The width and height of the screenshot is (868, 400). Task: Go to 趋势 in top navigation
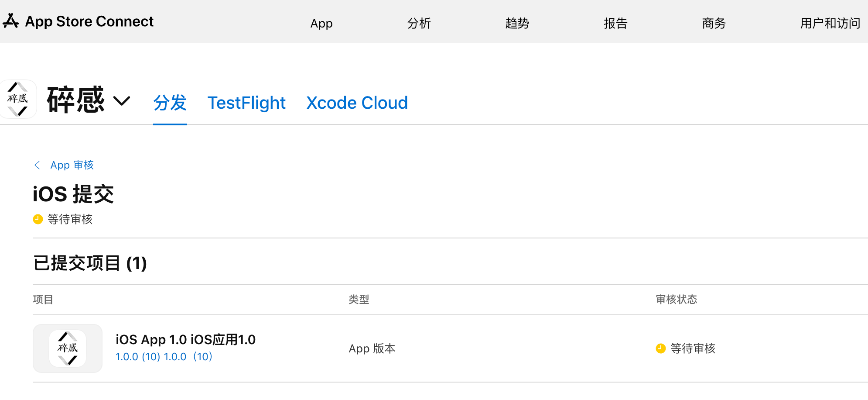tap(517, 23)
